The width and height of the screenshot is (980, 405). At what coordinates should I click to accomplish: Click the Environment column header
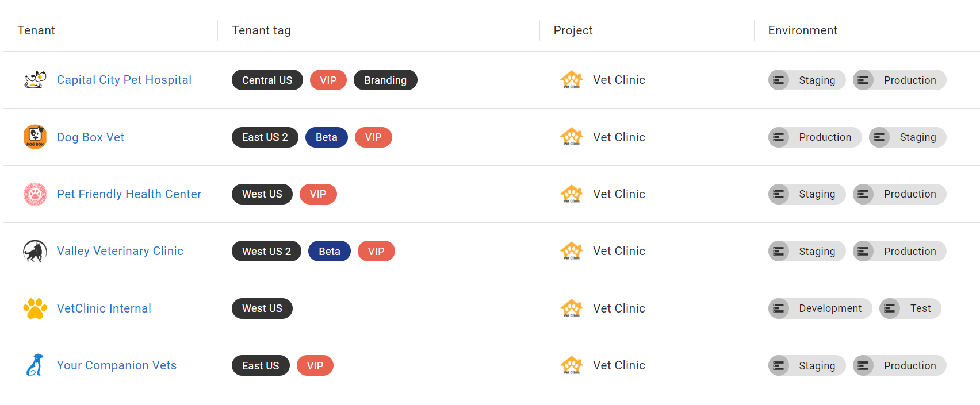(803, 30)
